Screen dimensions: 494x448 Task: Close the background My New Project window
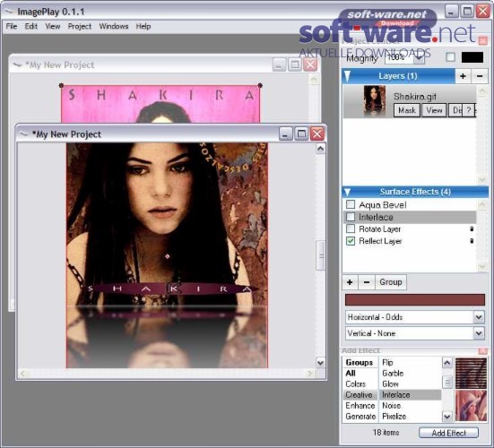tap(310, 65)
